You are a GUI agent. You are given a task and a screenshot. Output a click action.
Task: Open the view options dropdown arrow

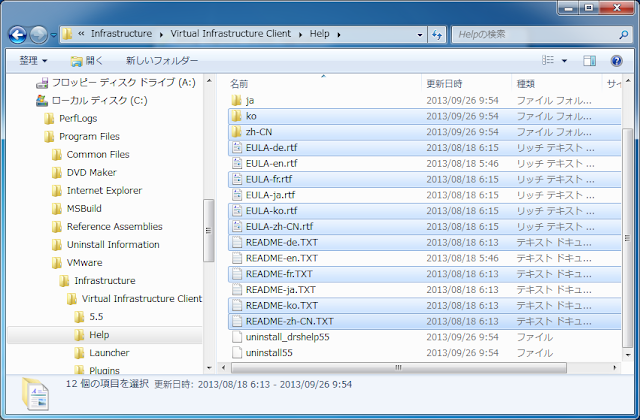tap(564, 61)
